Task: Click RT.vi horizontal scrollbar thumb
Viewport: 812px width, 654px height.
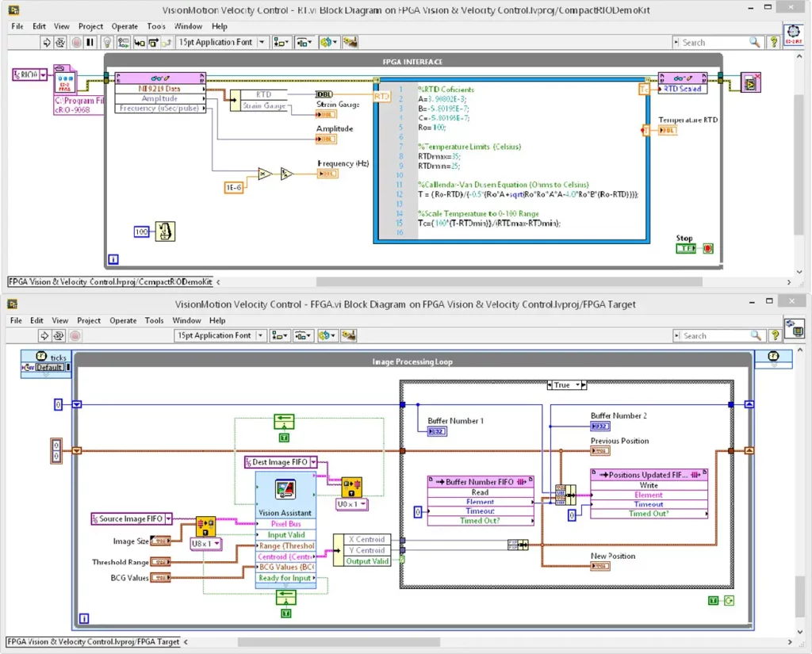Action: (x=510, y=281)
